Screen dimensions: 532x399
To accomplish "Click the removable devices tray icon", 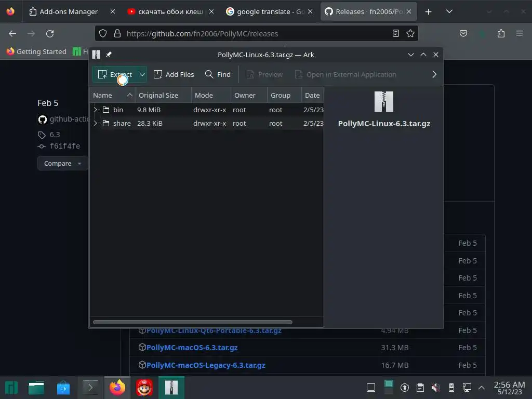I will tap(451, 388).
